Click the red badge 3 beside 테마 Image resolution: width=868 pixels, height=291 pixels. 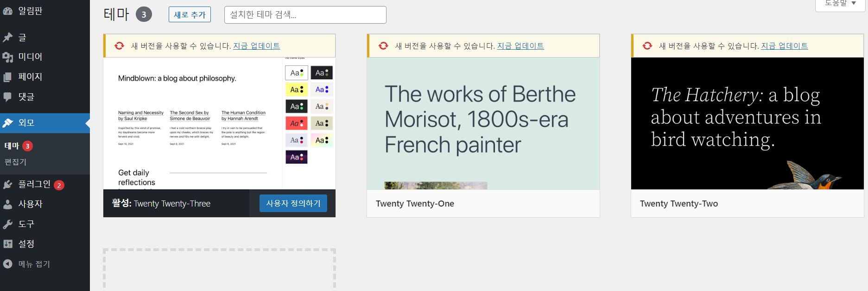tap(28, 146)
